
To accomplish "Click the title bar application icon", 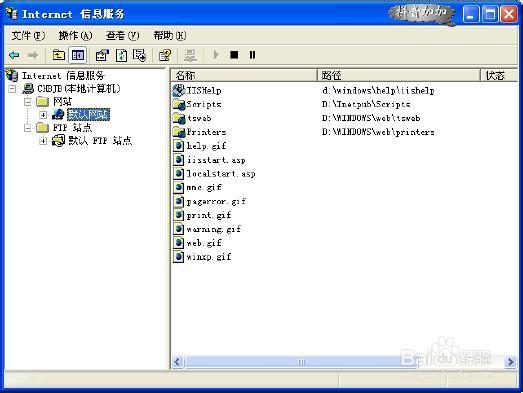I will [x=12, y=14].
